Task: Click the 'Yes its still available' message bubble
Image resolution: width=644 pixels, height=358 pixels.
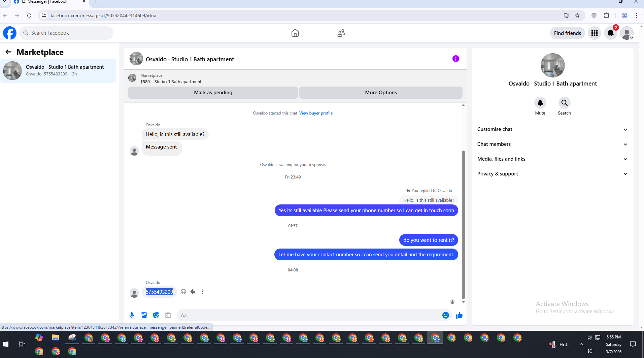Action: point(366,210)
